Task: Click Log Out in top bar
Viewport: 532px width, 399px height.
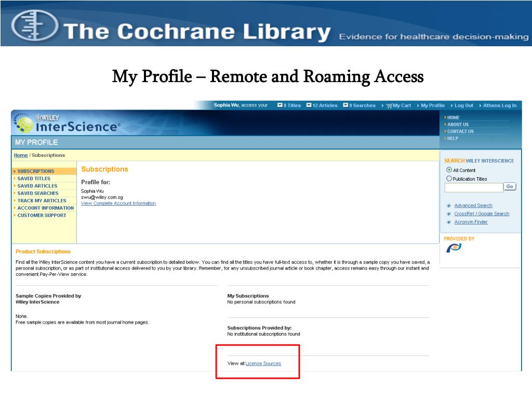Action: tap(464, 105)
